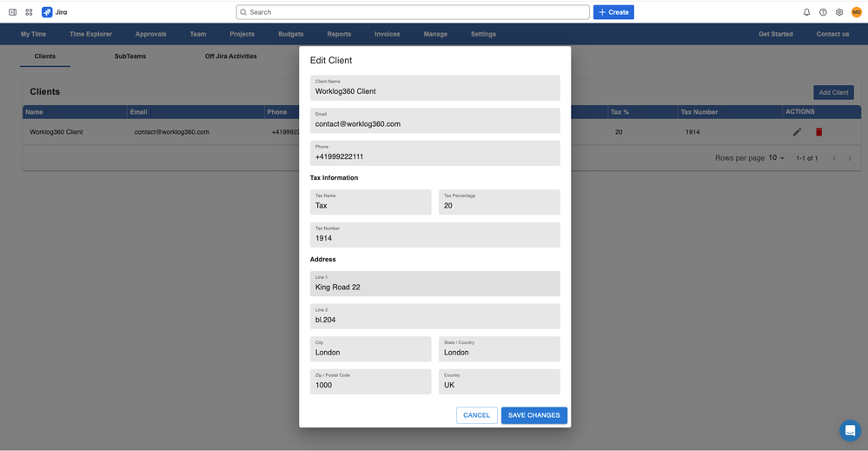Click the search magnifier icon
868x451 pixels.
coord(243,12)
